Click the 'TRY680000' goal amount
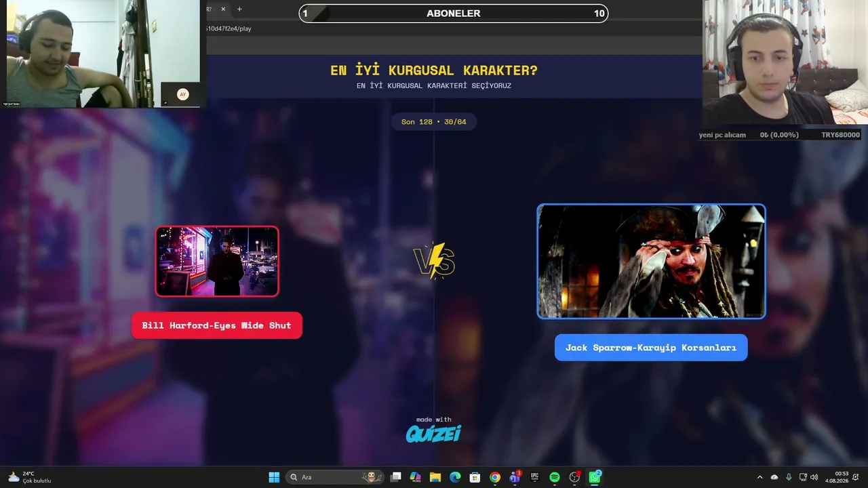Viewport: 868px width, 488px height. pyautogui.click(x=840, y=135)
